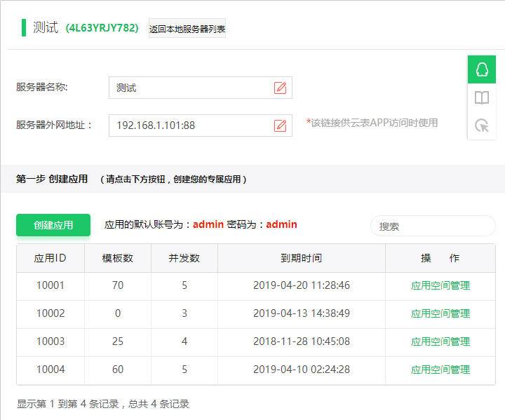The height and width of the screenshot is (420, 505).
Task: Click 返回本地服务器列表 button
Action: (187, 29)
